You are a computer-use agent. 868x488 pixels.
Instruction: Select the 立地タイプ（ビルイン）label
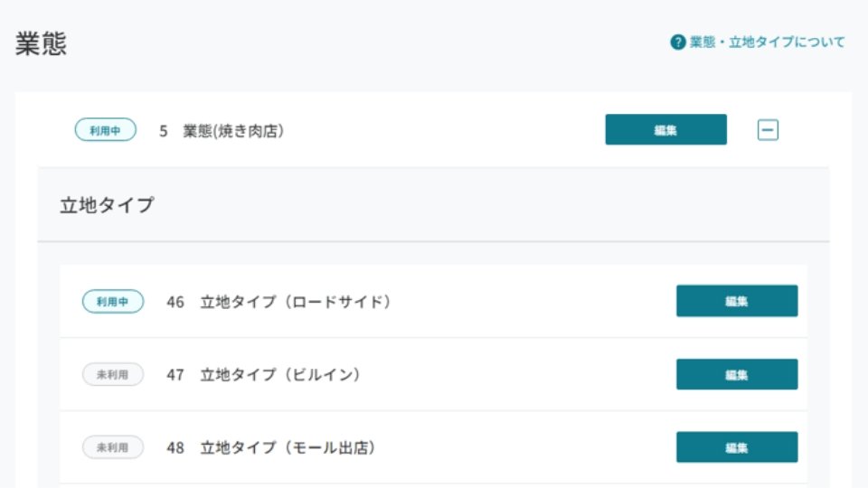(x=280, y=374)
